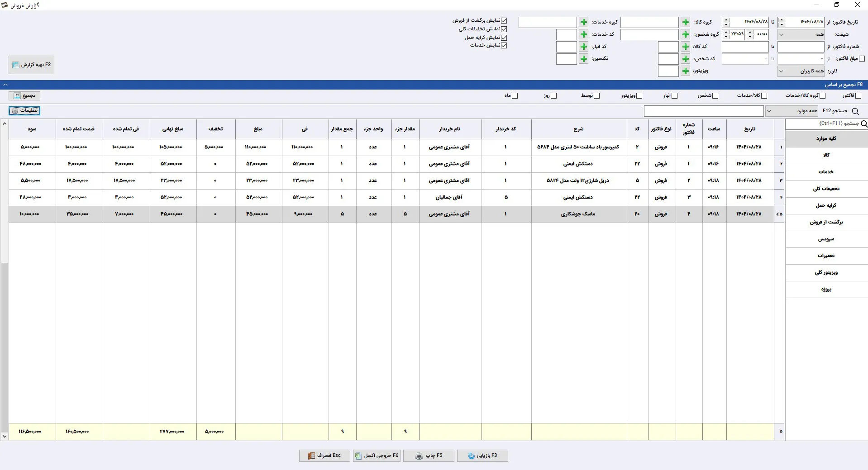This screenshot has width=868, height=470.
Task: Click green plus next to کد کالا
Action: tap(685, 47)
